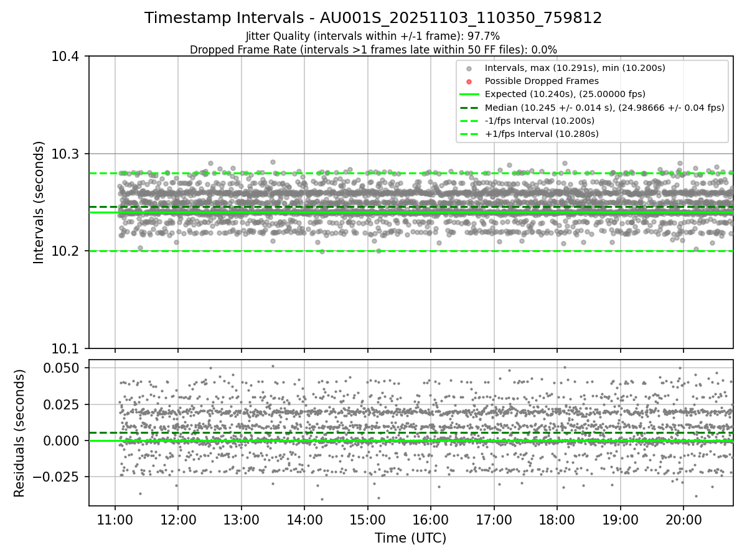Click the red marker beside Possible Dropped Frames

click(469, 82)
